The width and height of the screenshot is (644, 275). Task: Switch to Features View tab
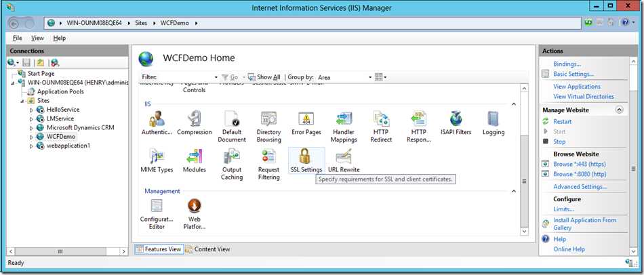pyautogui.click(x=159, y=249)
